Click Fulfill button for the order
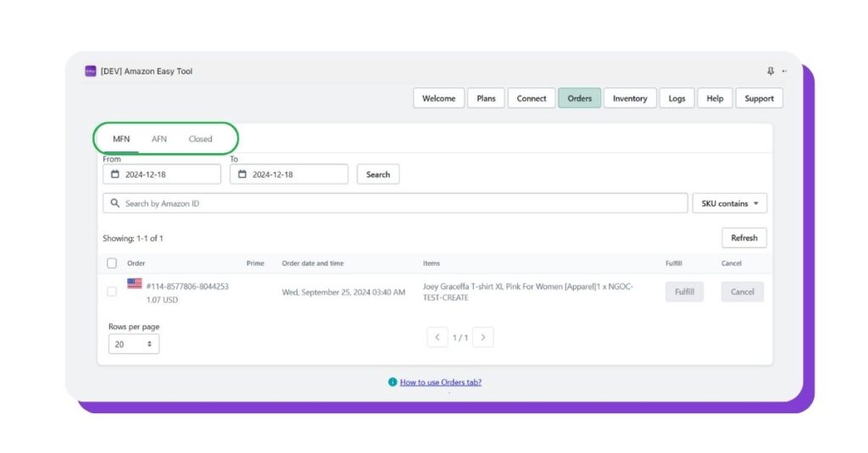The image size is (868, 453). [x=684, y=291]
